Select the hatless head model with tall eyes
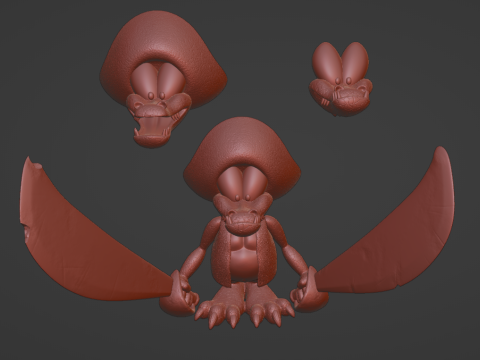Screen dimensions: 480x360 341,79
